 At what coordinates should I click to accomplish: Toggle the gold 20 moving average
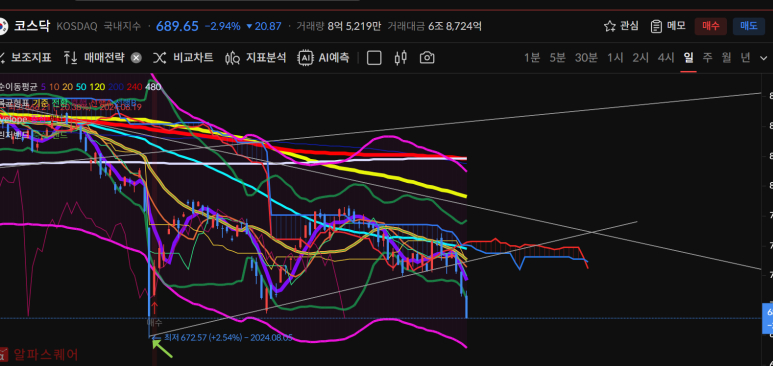coord(68,87)
